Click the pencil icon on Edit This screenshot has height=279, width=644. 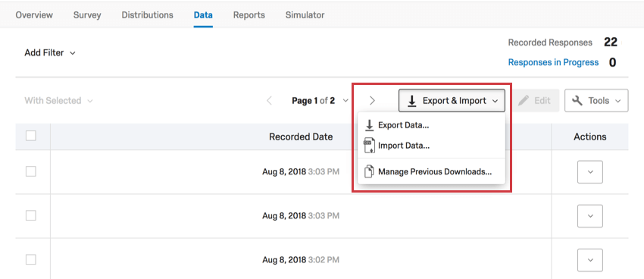pyautogui.click(x=524, y=101)
